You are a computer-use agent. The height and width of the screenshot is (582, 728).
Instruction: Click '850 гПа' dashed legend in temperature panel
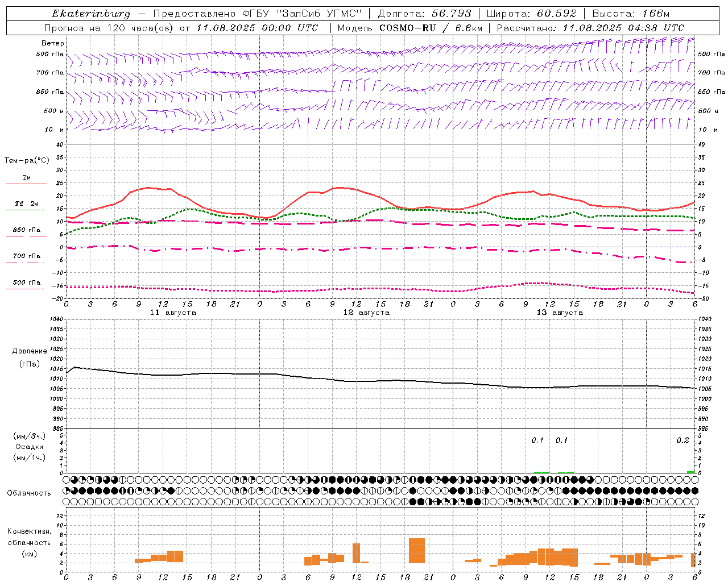[x=26, y=232]
